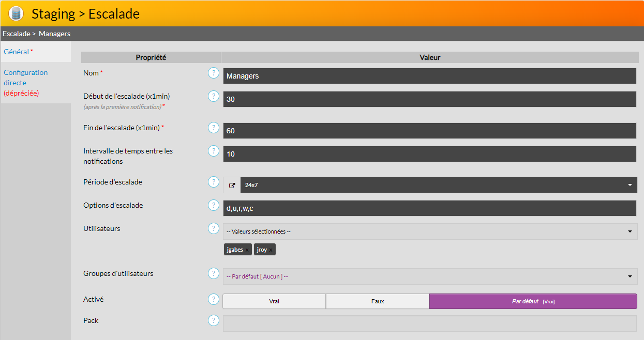Set Activé to Faux
The image size is (644, 340).
click(378, 301)
